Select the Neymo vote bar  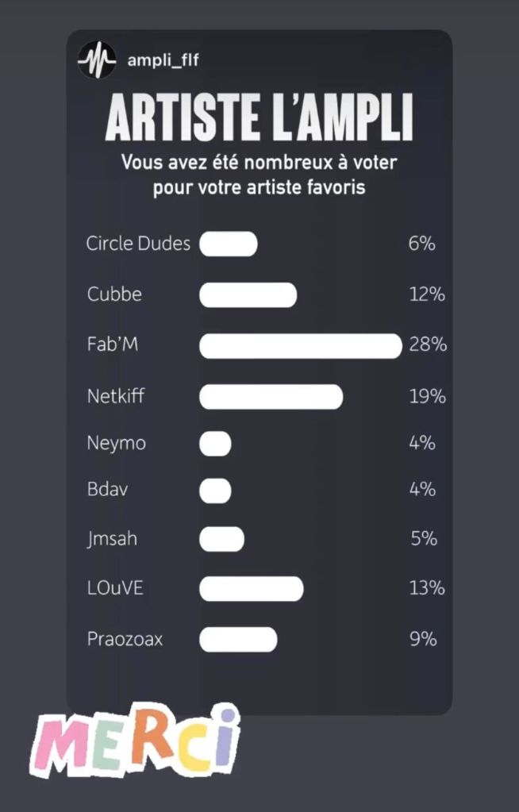pyautogui.click(x=215, y=444)
